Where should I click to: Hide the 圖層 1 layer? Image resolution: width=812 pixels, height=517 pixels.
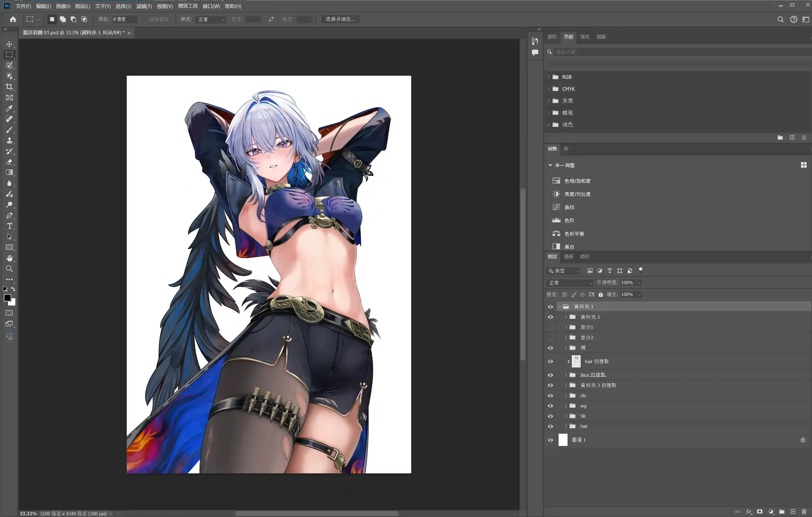550,440
